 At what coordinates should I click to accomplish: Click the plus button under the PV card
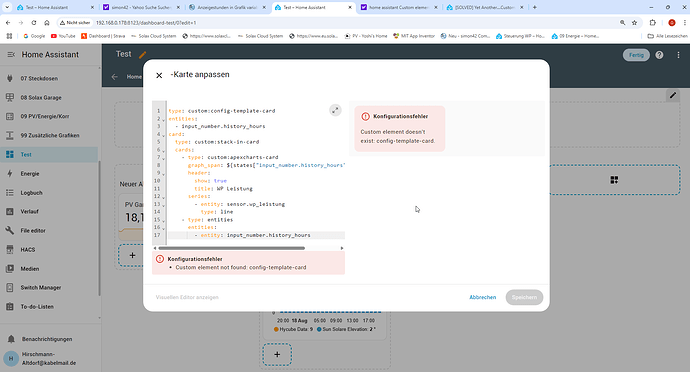coord(132,255)
